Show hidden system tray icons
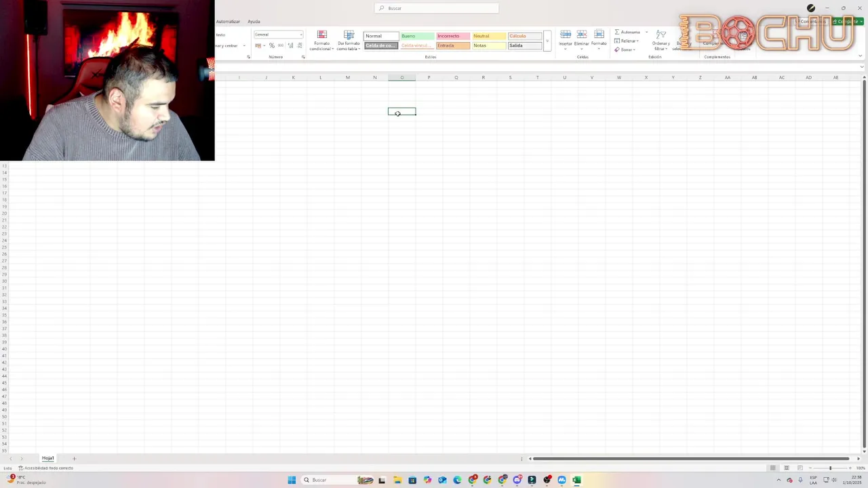This screenshot has width=868, height=488. click(778, 480)
